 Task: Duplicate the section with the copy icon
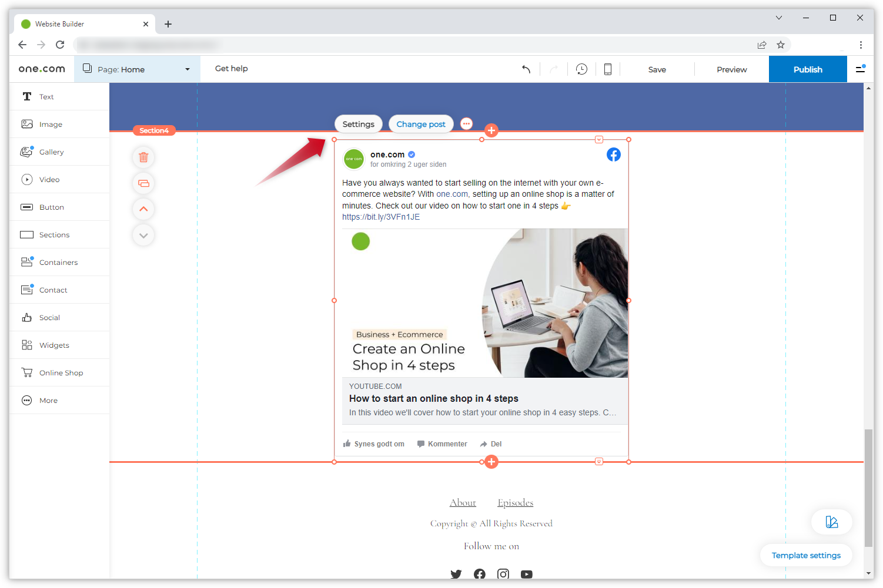tap(143, 183)
